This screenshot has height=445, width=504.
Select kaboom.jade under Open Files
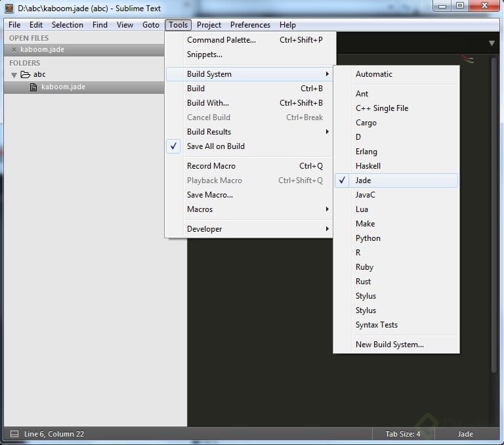(x=84, y=49)
